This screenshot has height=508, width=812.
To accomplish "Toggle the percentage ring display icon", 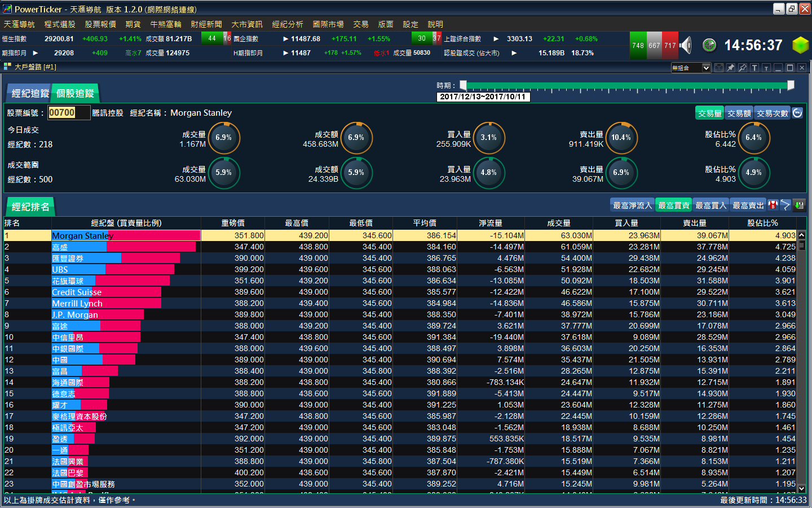I will (797, 113).
